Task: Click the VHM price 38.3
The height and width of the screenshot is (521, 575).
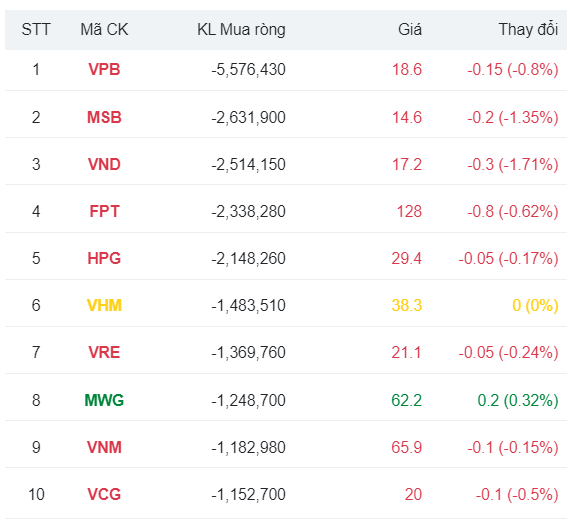Action: (x=407, y=305)
